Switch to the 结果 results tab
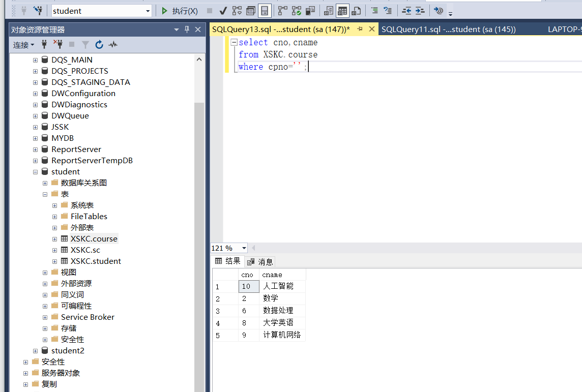The height and width of the screenshot is (392, 582). click(x=228, y=261)
